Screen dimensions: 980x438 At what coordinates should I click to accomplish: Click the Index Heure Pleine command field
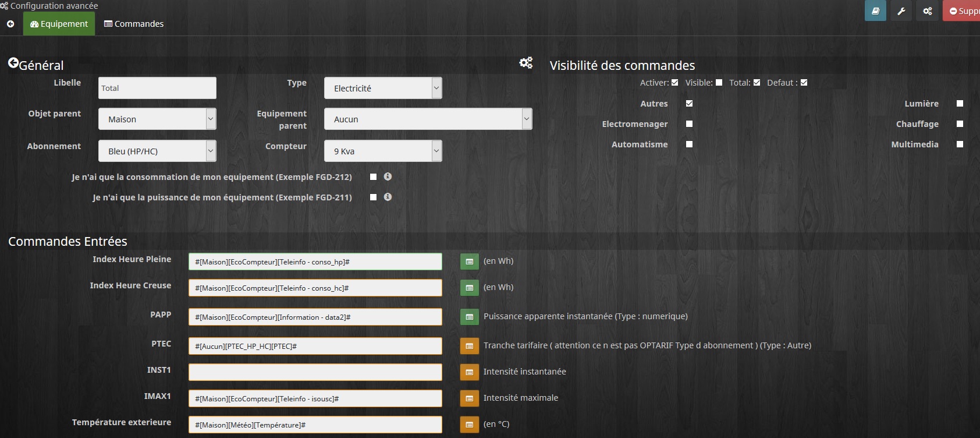tap(315, 262)
